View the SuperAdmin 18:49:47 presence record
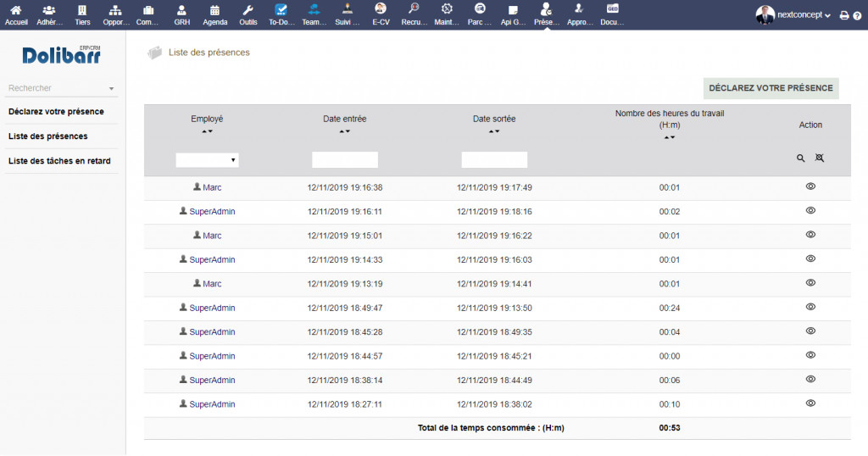The image size is (868, 456). [x=810, y=307]
